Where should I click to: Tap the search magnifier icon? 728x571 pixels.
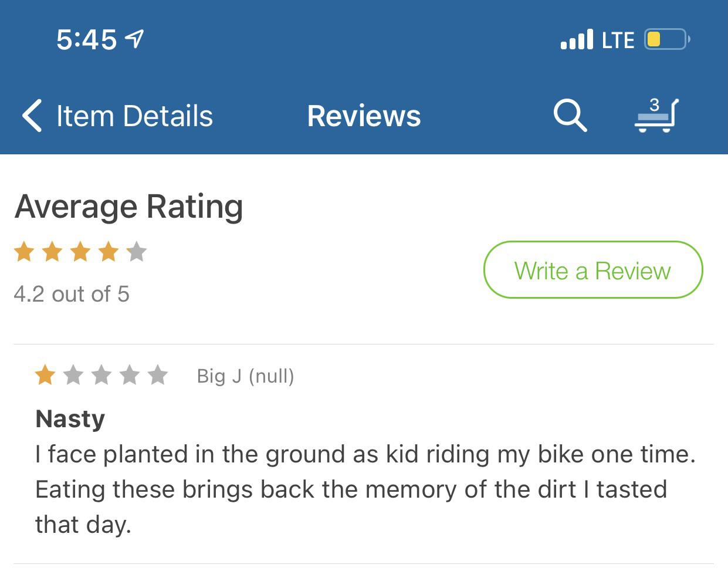pyautogui.click(x=570, y=115)
